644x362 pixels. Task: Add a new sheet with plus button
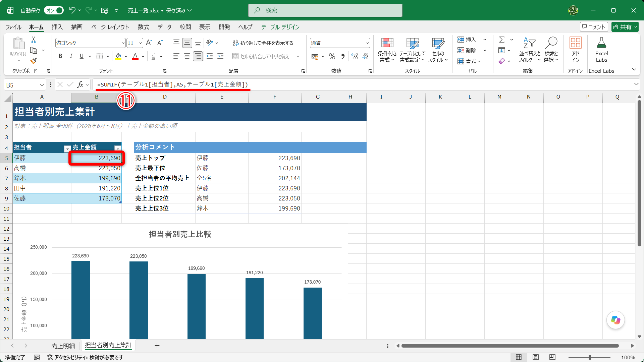pos(157,346)
